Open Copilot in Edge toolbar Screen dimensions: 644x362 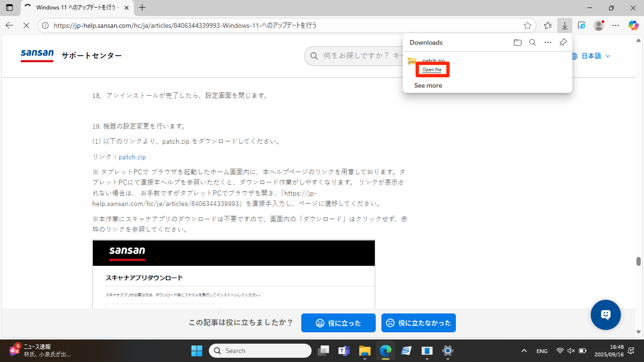[633, 25]
